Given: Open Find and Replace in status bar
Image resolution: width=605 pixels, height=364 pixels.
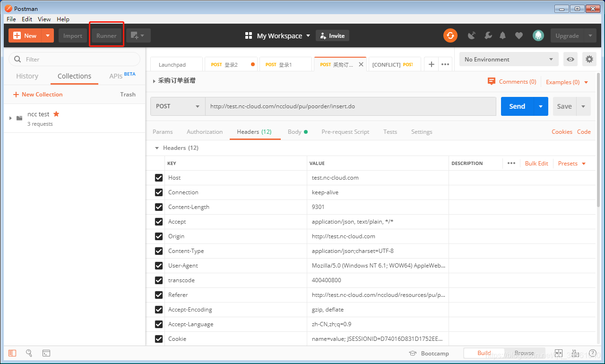Looking at the screenshot, I should [29, 353].
